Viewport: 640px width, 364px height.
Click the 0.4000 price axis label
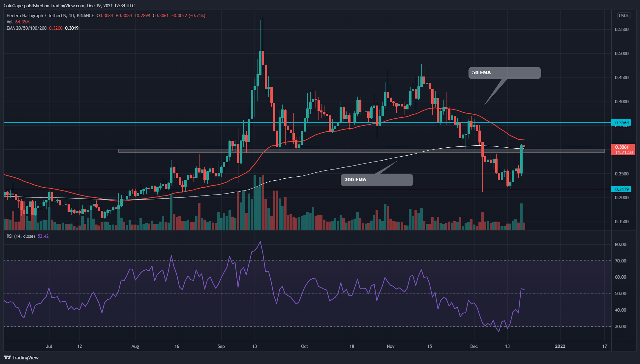tap(622, 102)
